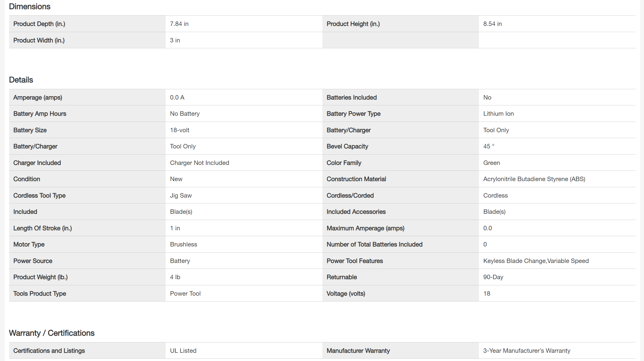Click the Details section heading
The image size is (644, 361).
pyautogui.click(x=21, y=80)
